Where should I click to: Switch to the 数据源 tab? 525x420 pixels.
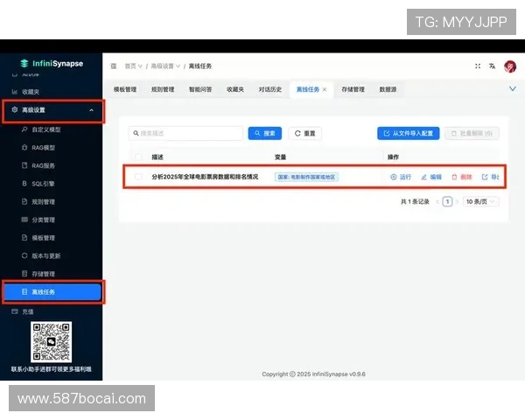tap(388, 89)
